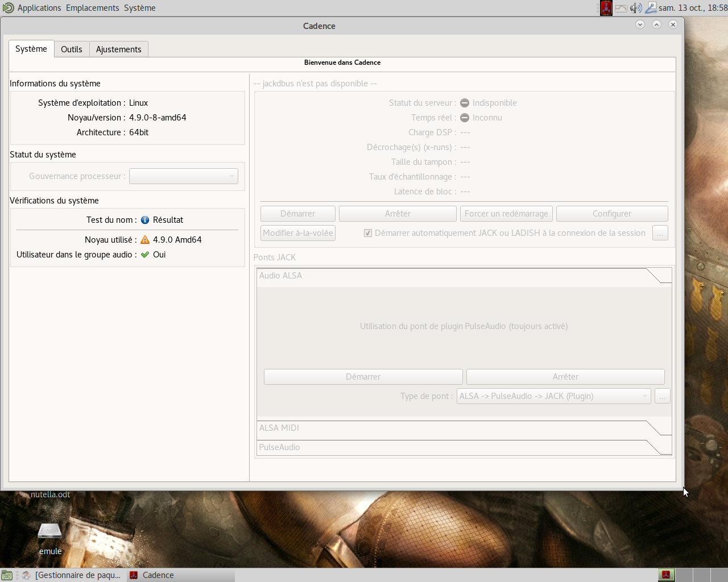
Task: Click the "Bienvenue dans Cadence" heading
Action: point(342,63)
